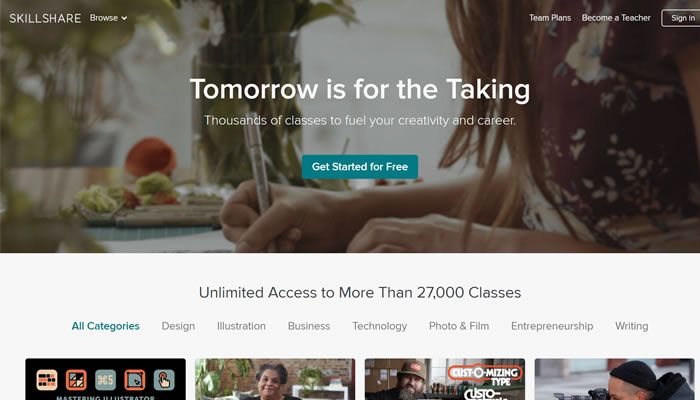Open the Mastering Illustrator class thumbnail
700x400 pixels.
(x=105, y=379)
